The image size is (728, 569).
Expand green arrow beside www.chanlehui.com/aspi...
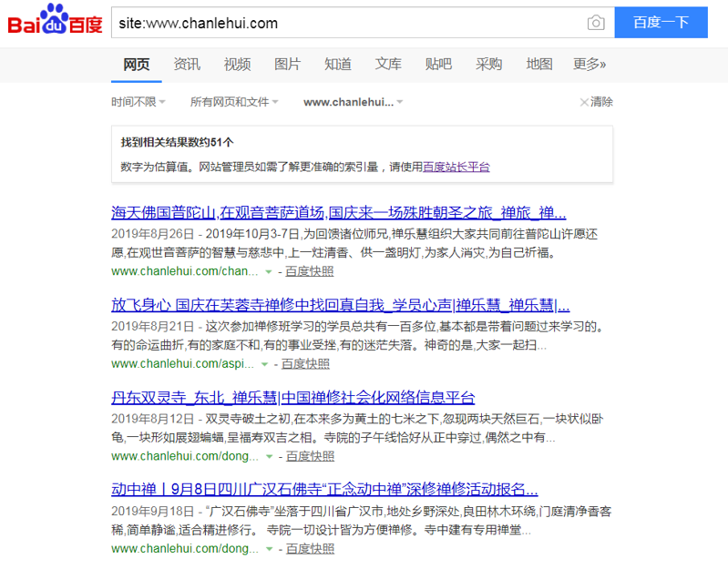tap(264, 364)
